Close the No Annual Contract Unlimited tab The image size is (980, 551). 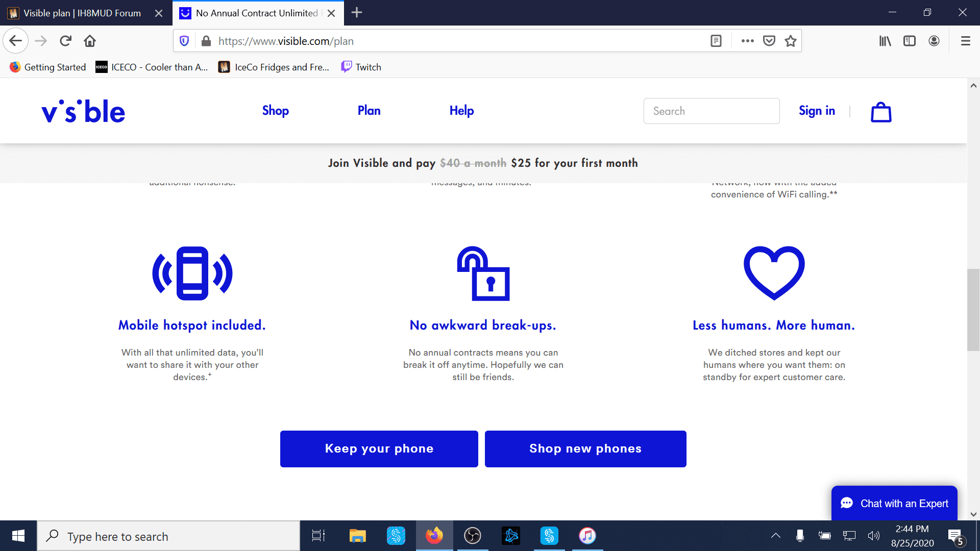coord(331,13)
